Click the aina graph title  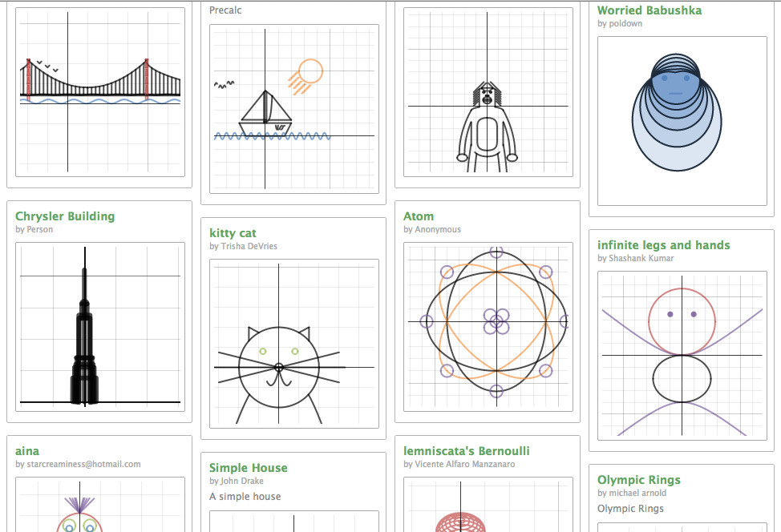[x=27, y=451]
